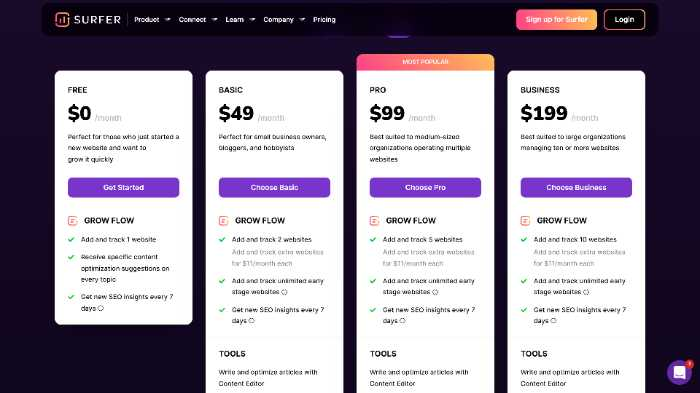Click the Grow Flow icon in Free plan

click(72, 221)
